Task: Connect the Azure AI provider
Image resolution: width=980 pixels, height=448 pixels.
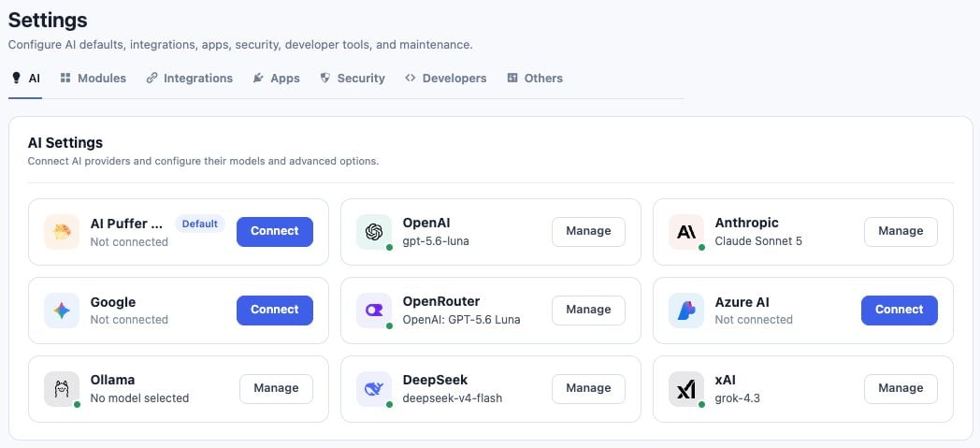Action: [900, 310]
